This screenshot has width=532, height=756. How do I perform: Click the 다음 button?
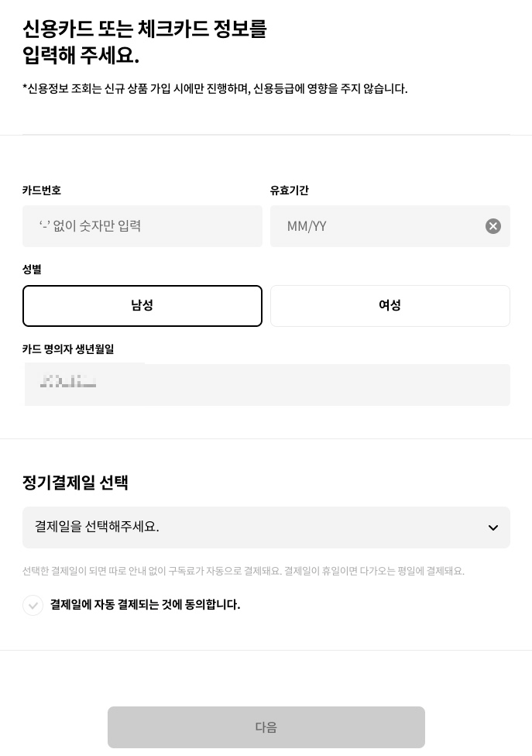(266, 727)
